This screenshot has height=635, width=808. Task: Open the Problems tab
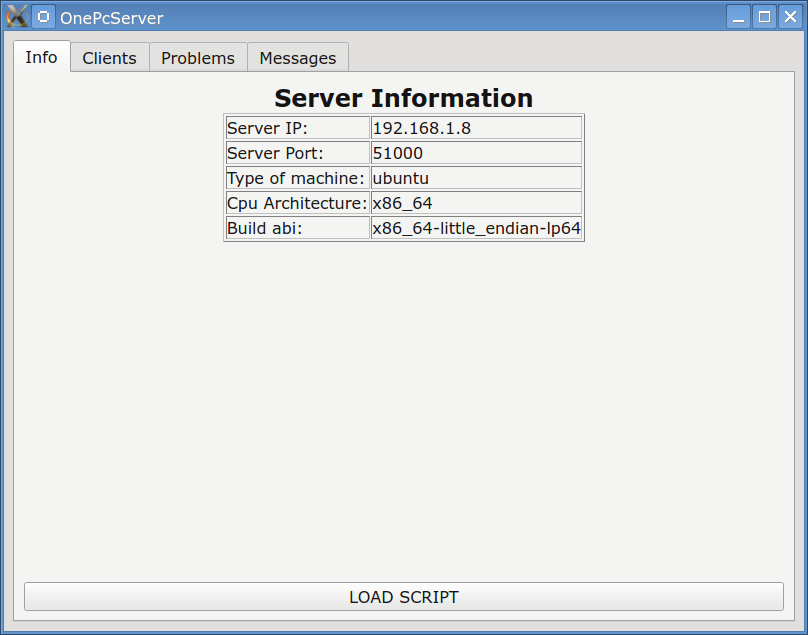[197, 58]
